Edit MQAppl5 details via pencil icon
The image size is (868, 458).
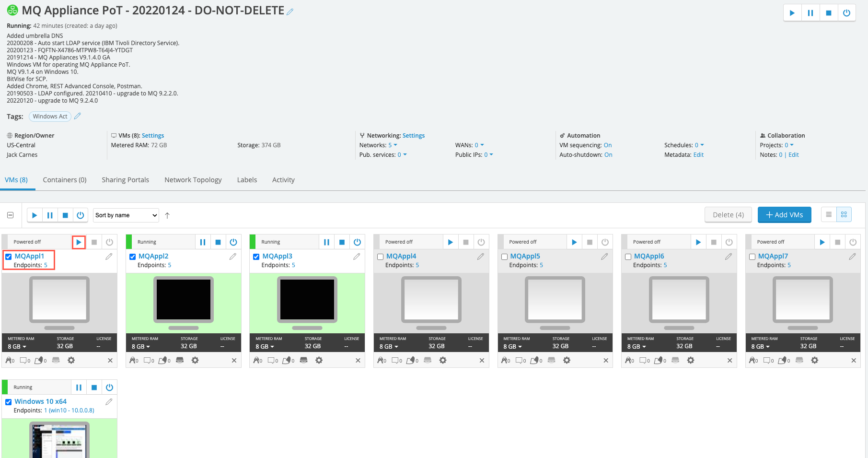click(x=605, y=257)
